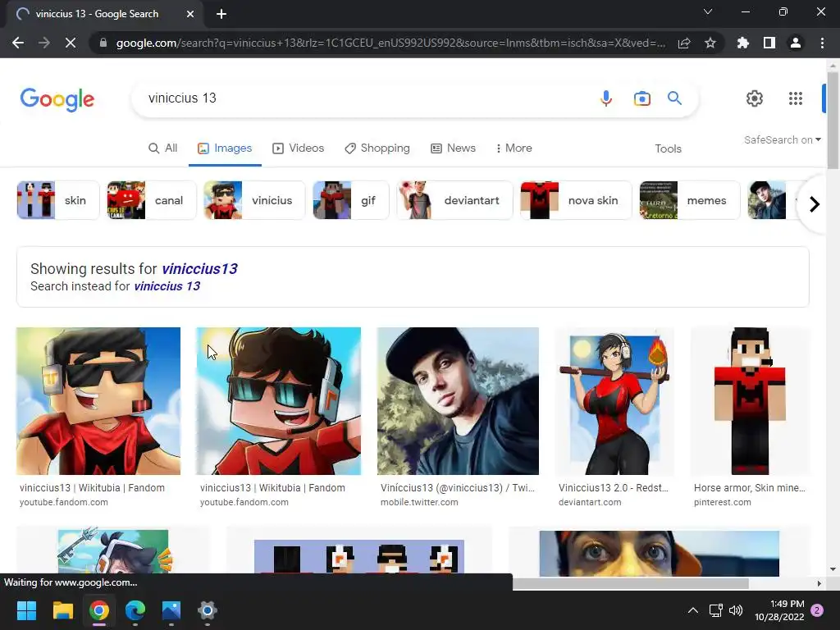Select the skin suggestion chip
Screen dimensions: 840x630
click(58, 200)
